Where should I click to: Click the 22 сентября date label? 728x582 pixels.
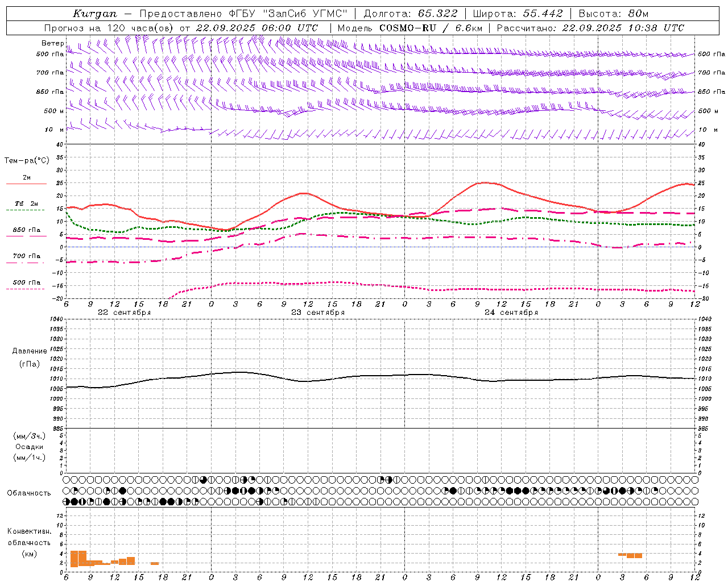point(124,313)
